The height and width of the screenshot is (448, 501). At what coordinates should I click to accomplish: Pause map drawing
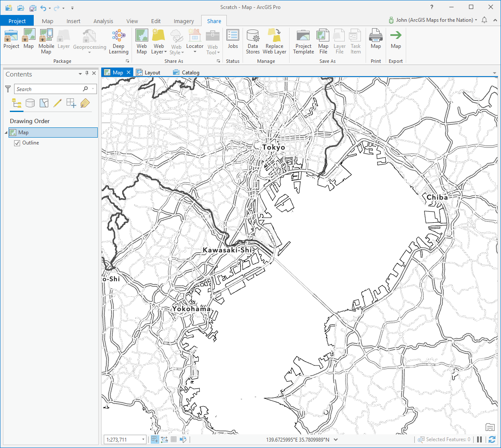479,439
